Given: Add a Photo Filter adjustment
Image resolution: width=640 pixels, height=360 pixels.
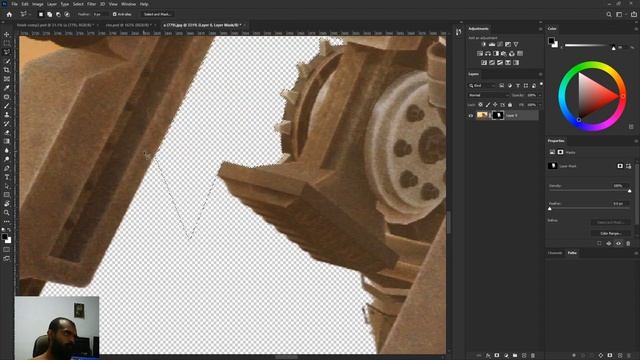Looking at the screenshot, I should click(x=504, y=53).
